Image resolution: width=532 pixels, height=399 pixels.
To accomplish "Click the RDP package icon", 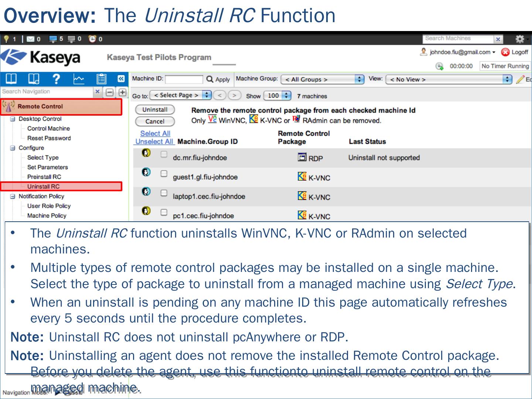I will [302, 157].
